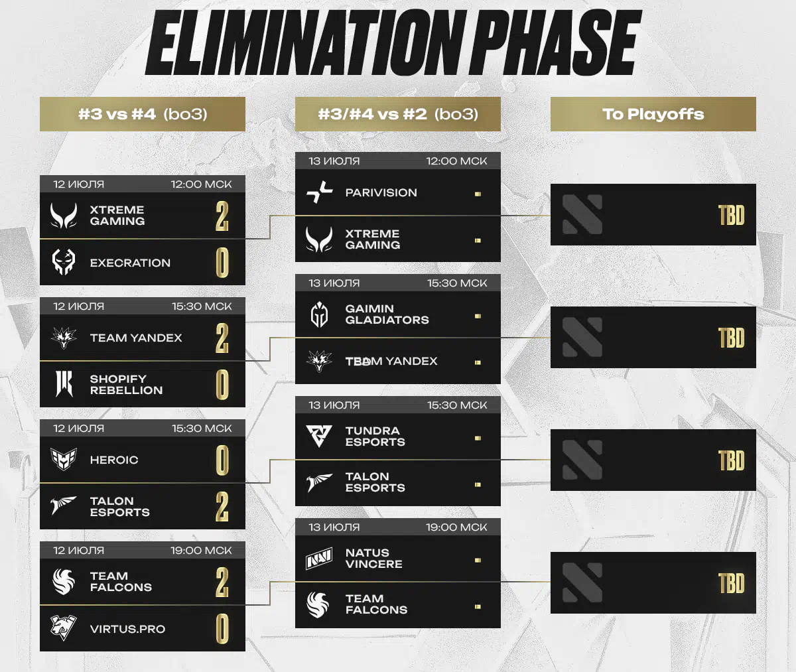796x672 pixels.
Task: Select the "#3/#4 vs #2 (bo3)" column header
Action: (398, 114)
